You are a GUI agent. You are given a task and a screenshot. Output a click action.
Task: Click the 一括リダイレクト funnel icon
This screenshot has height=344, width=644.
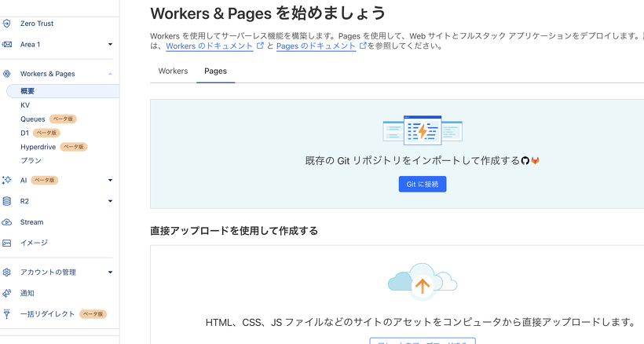point(6,314)
